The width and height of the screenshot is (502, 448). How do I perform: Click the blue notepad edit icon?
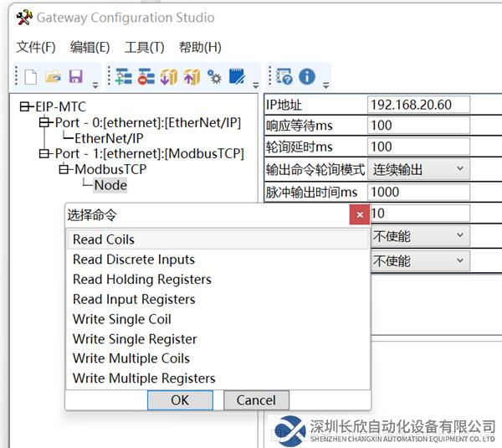237,77
